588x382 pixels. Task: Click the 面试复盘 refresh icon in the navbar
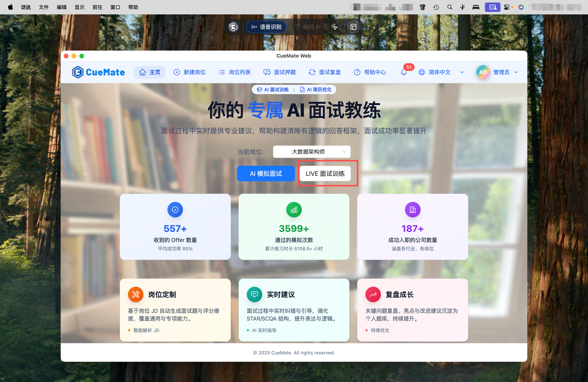tap(312, 72)
